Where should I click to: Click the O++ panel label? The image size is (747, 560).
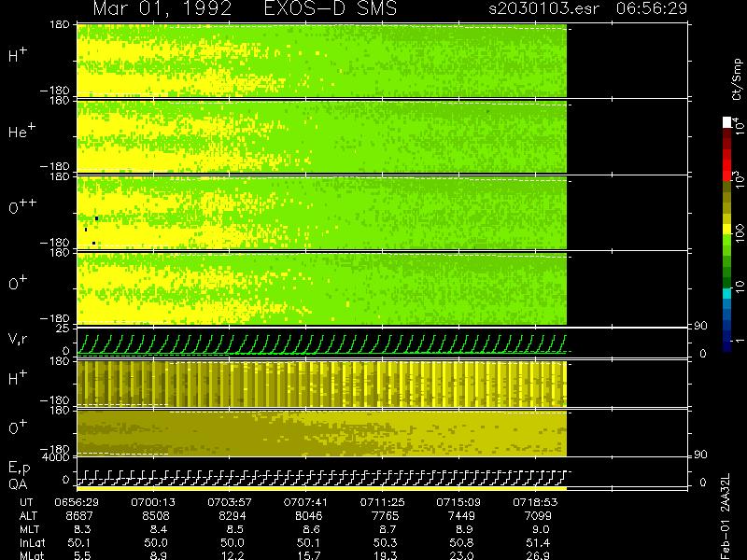(22, 206)
